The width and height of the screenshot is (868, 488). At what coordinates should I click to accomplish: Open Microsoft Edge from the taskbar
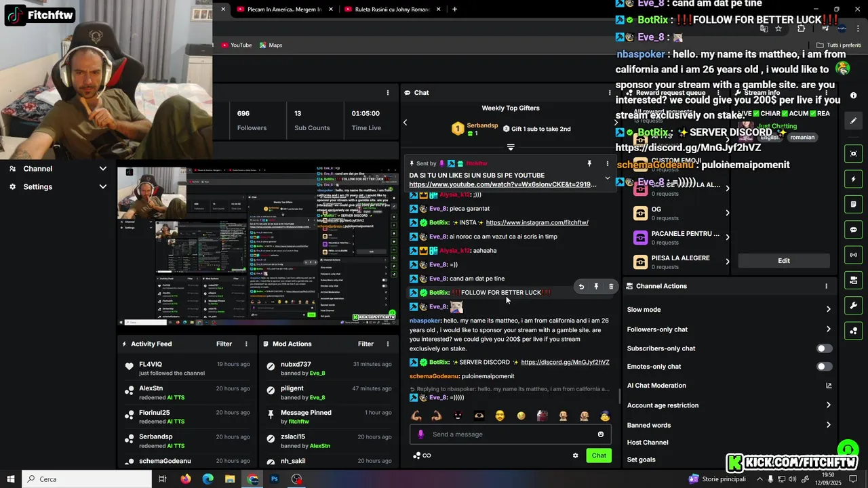pos(208,479)
